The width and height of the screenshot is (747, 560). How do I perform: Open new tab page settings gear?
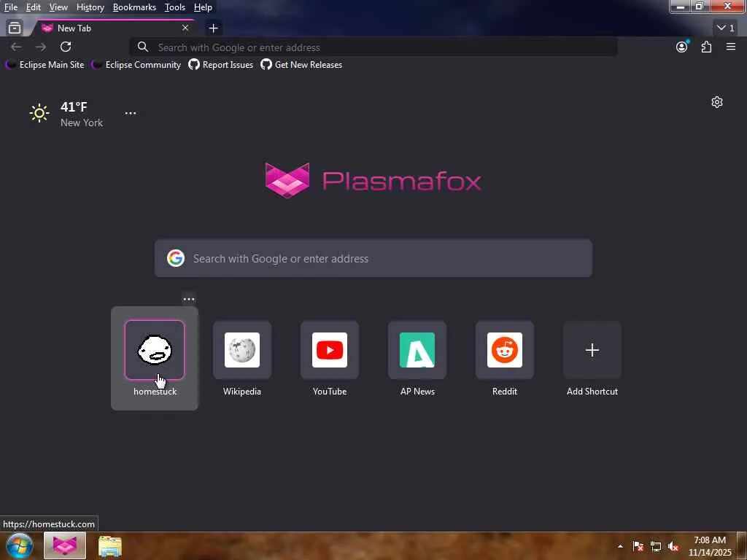point(716,102)
